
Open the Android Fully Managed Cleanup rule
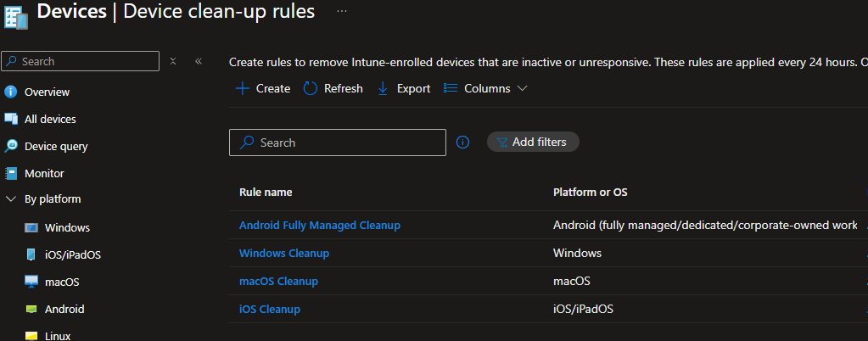click(319, 226)
